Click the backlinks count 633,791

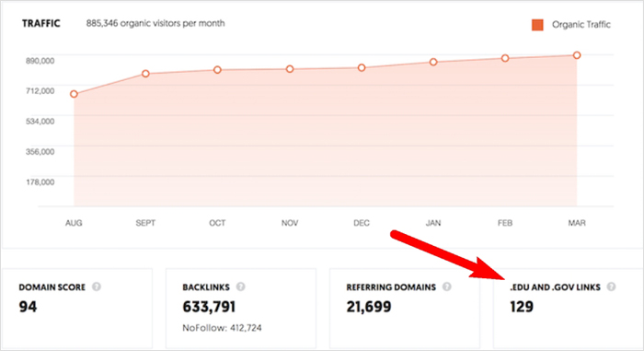209,307
